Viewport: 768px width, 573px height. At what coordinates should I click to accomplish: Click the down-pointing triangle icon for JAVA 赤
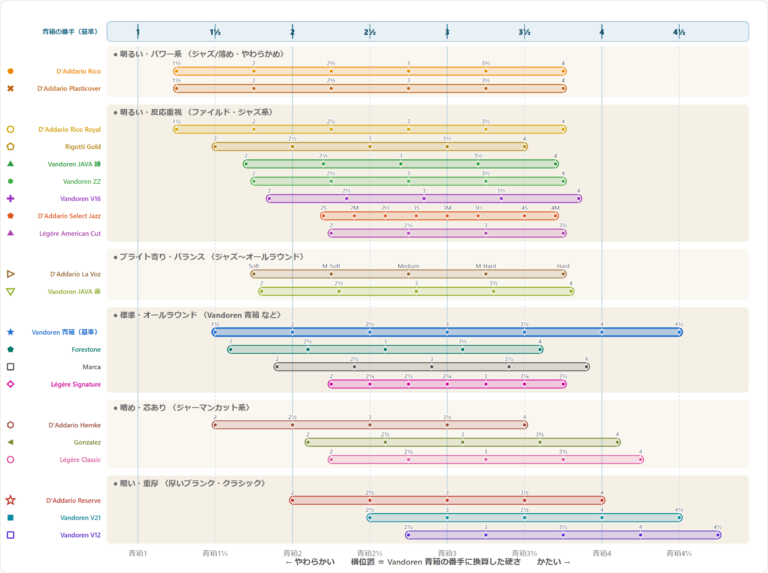[x=10, y=291]
